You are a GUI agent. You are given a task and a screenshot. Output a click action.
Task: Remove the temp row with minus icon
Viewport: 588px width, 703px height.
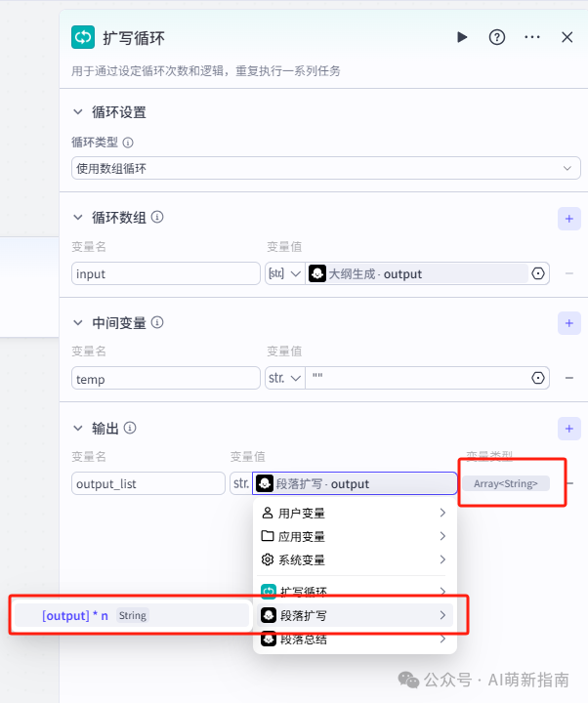(569, 378)
